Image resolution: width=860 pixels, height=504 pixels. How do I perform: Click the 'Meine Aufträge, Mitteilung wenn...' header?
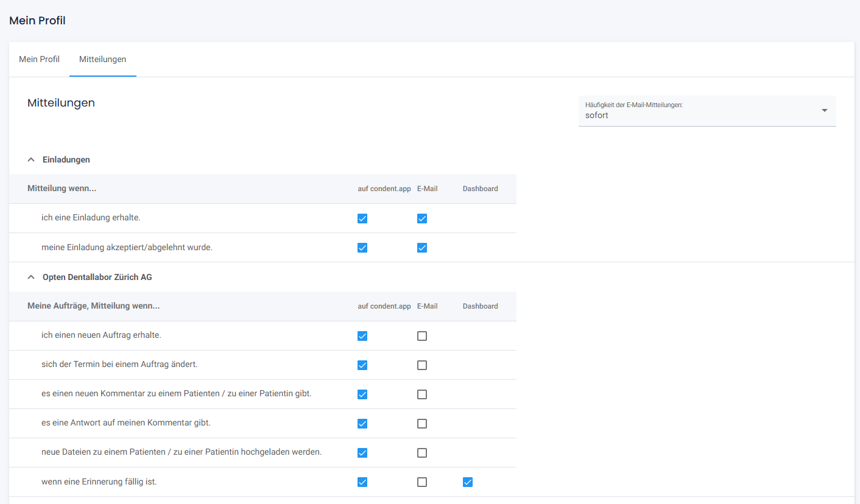click(94, 306)
